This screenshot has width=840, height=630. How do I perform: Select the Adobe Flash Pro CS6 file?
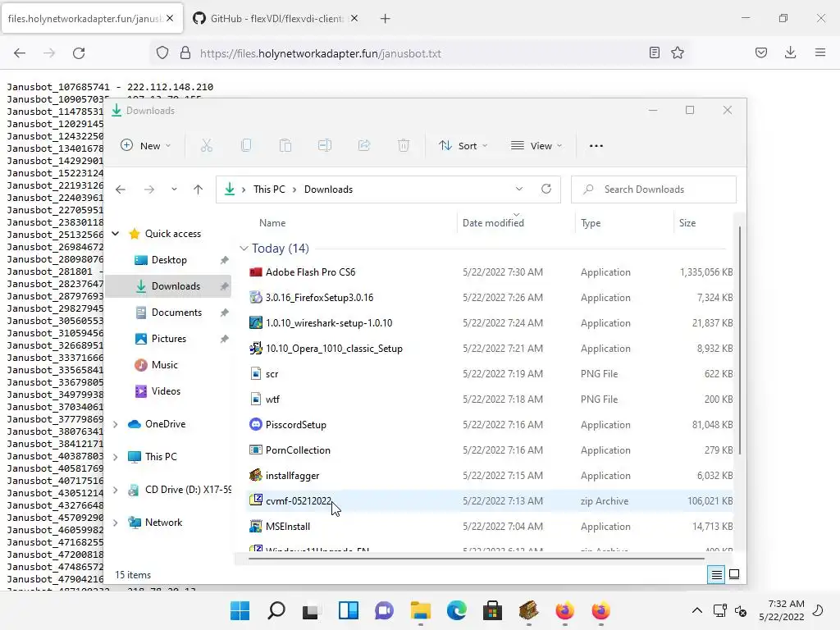(491, 272)
